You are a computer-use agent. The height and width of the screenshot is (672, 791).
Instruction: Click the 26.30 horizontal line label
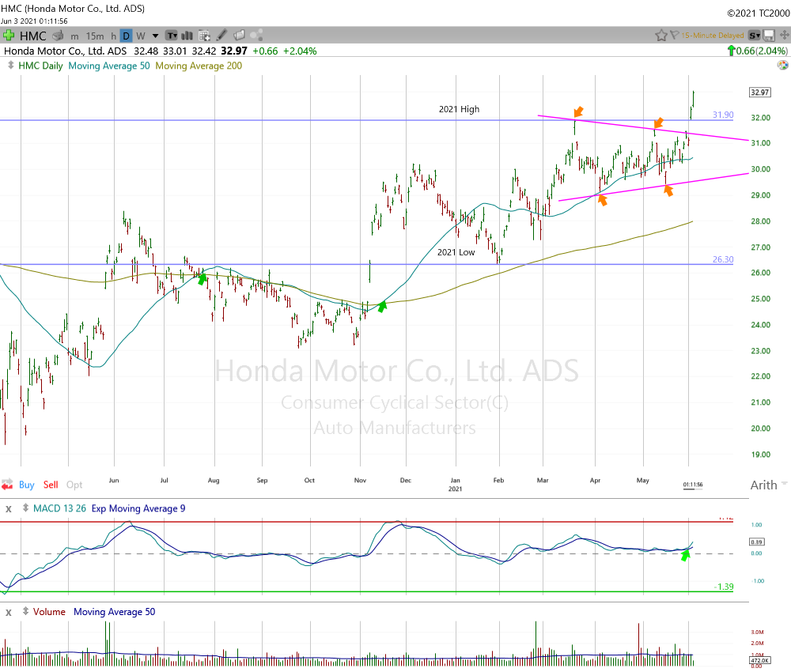723,259
